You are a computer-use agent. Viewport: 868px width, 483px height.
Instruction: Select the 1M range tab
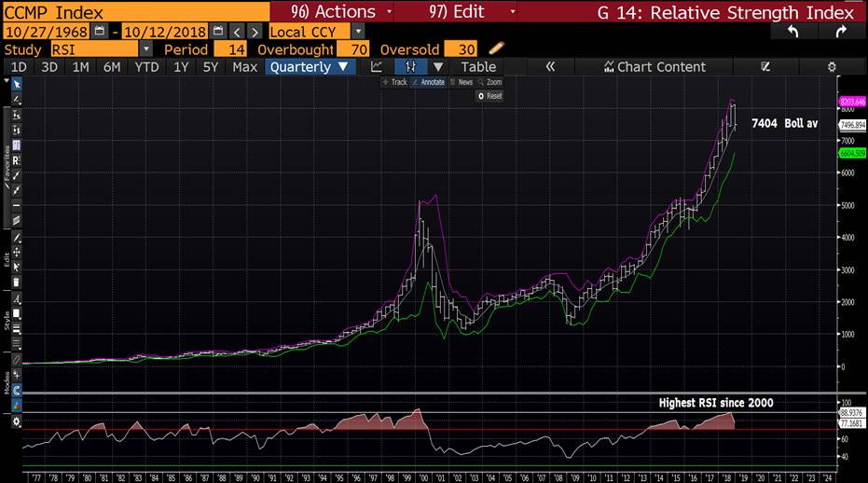[80, 67]
